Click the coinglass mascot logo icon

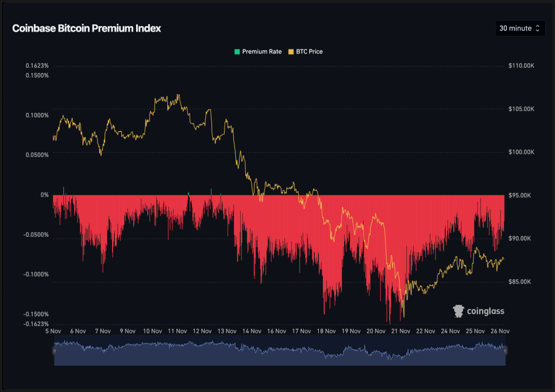point(458,311)
